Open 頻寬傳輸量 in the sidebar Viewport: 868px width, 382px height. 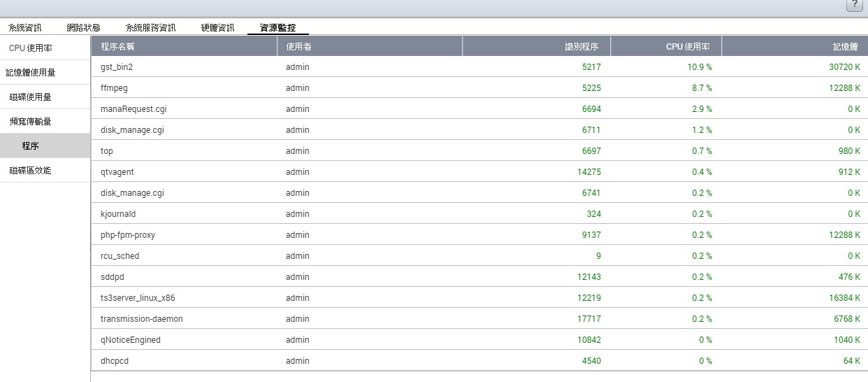coord(45,121)
